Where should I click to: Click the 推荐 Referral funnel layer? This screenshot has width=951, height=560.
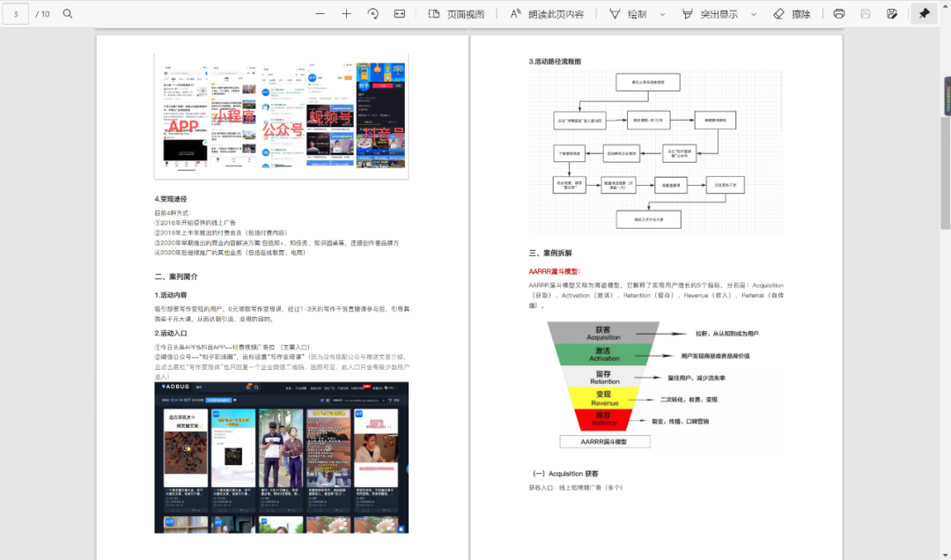(x=603, y=419)
